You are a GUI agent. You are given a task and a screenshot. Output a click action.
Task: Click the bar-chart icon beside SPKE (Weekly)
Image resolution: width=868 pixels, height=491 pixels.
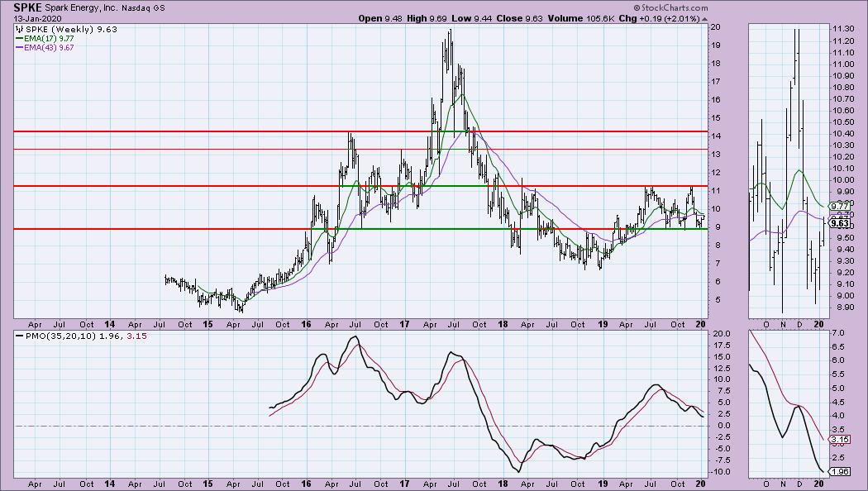(19, 29)
